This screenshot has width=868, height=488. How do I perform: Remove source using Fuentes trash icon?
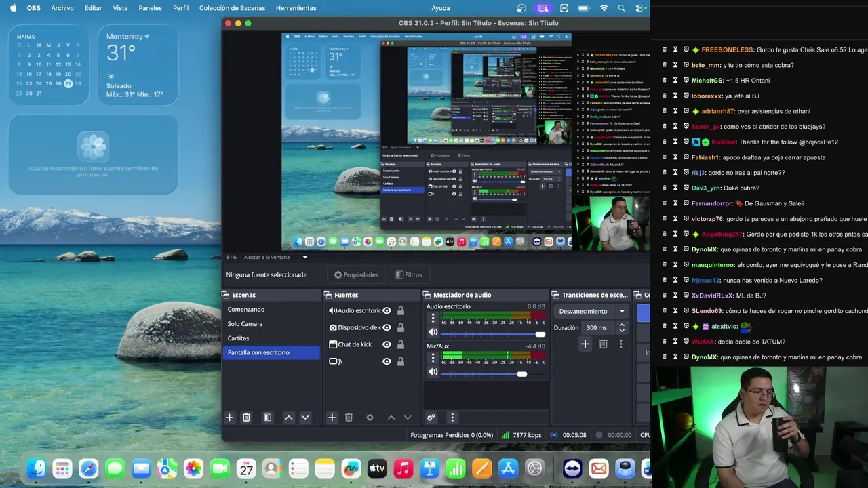click(349, 418)
